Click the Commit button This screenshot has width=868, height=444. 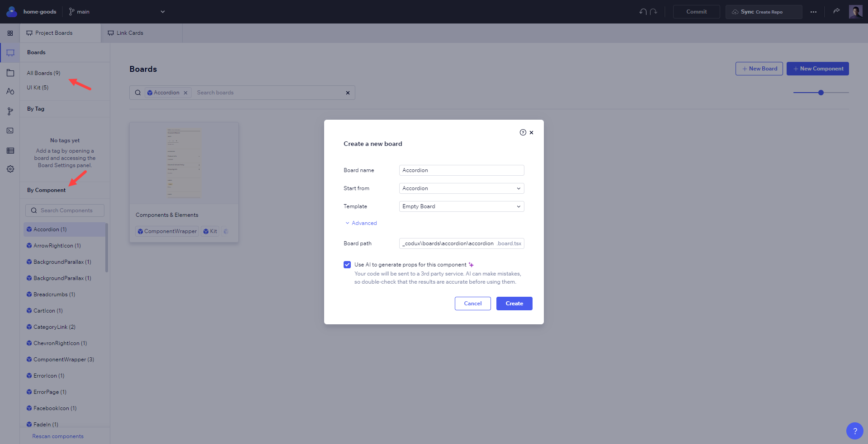[x=697, y=12]
